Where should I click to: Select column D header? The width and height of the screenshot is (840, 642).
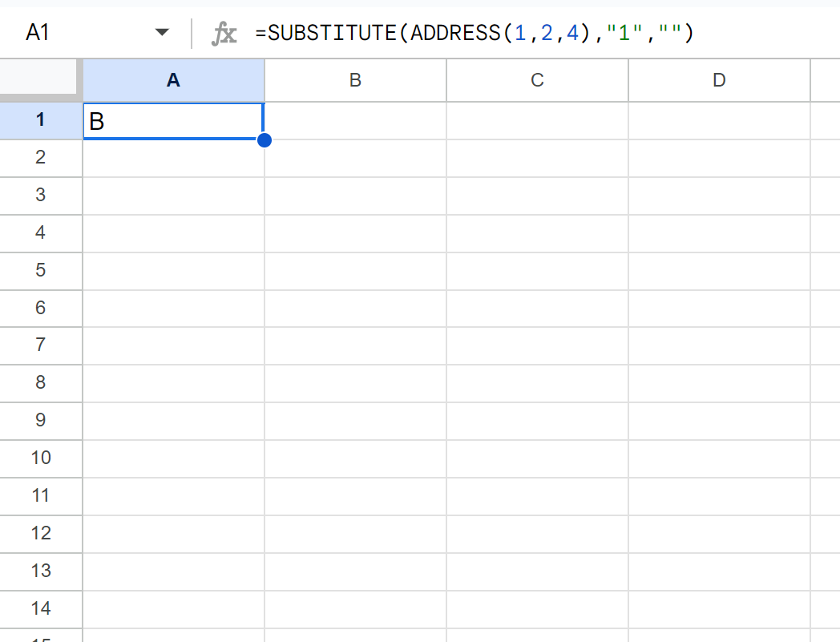(719, 80)
